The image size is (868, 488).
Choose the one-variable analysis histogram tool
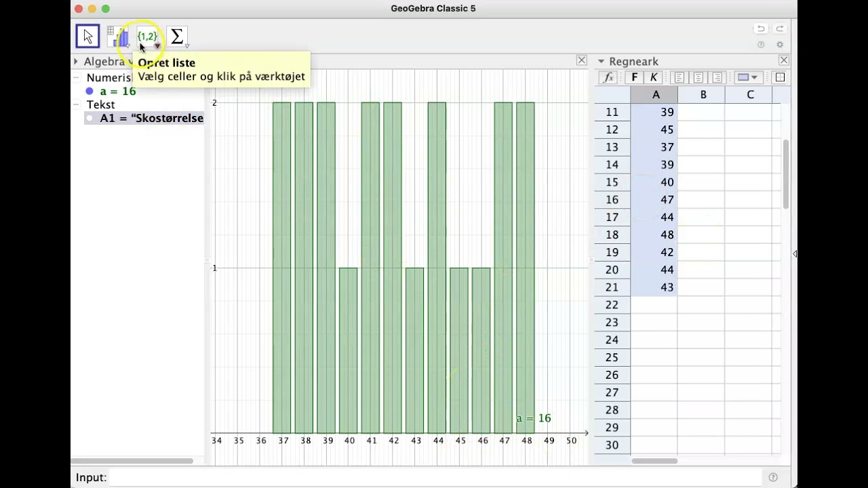coord(118,37)
